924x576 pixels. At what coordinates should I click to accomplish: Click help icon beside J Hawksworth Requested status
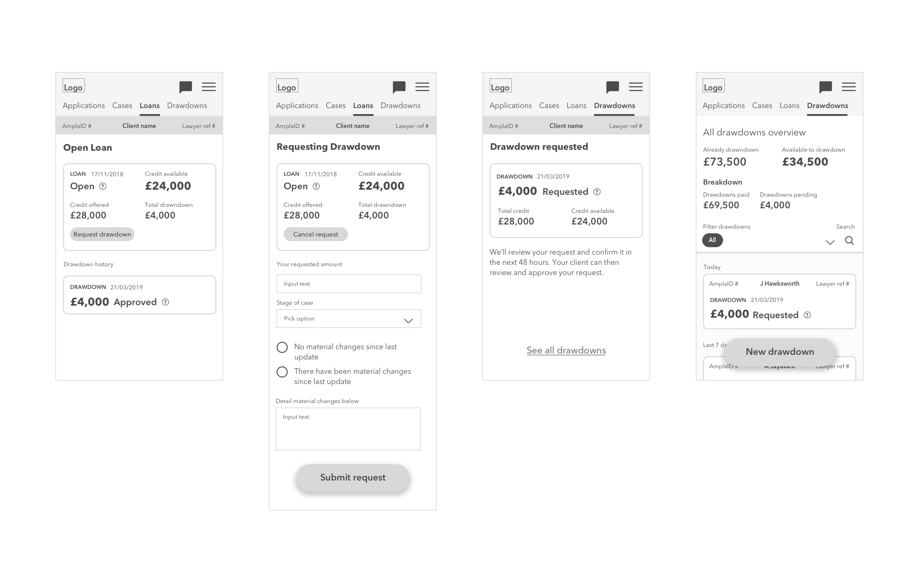pos(807,315)
